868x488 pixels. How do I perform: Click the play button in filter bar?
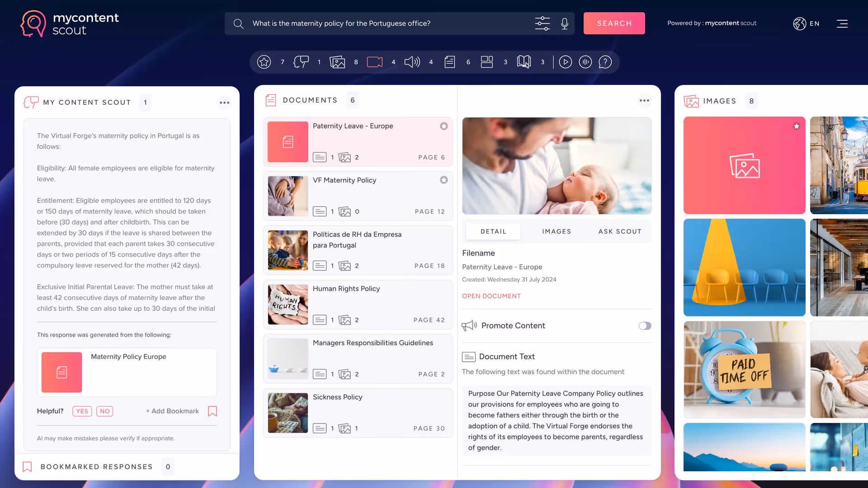point(565,62)
